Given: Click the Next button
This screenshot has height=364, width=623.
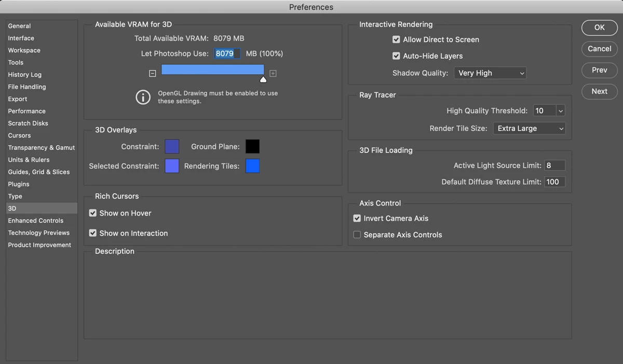Looking at the screenshot, I should coord(600,91).
